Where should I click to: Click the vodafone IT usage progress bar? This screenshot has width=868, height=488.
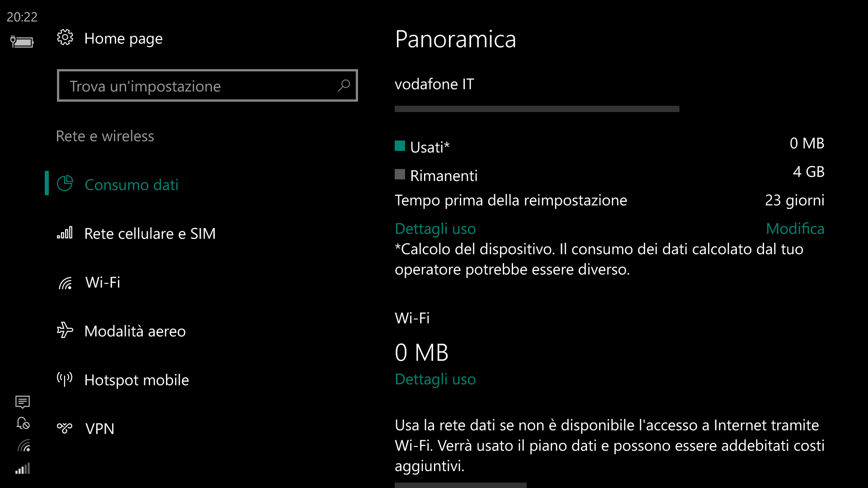pyautogui.click(x=537, y=109)
